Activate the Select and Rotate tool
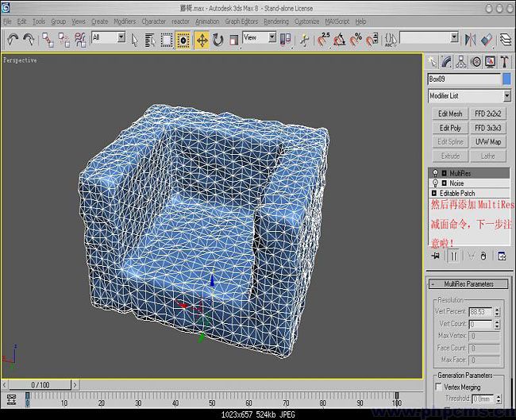Image resolution: width=516 pixels, height=420 pixels. point(218,40)
